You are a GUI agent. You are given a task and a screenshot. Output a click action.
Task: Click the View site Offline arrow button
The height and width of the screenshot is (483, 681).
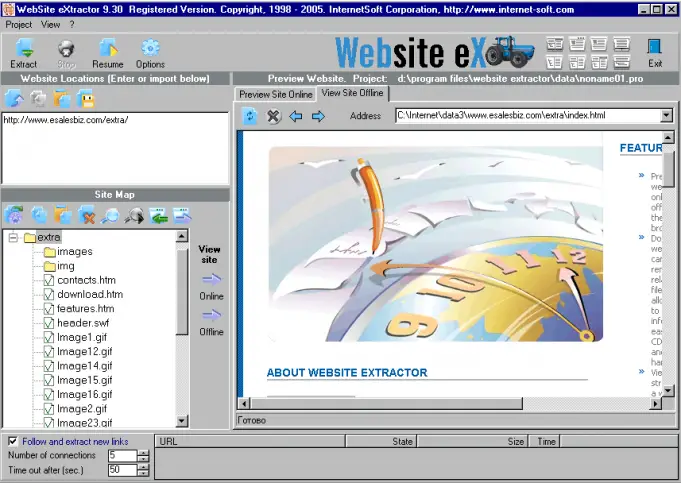point(211,315)
